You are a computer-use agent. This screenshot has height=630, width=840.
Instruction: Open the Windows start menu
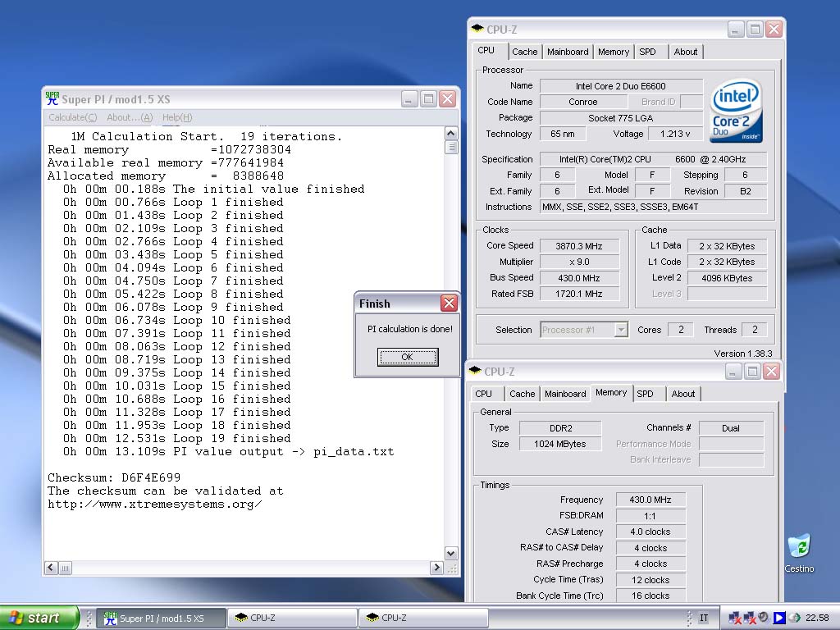pyautogui.click(x=39, y=618)
